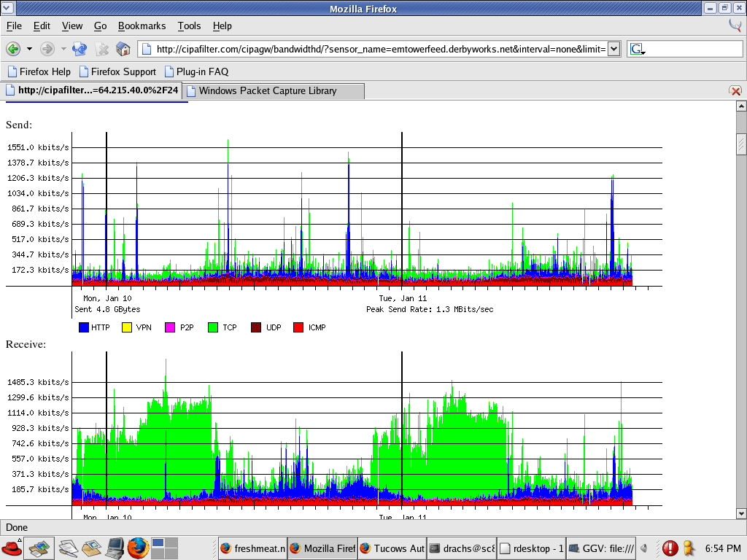Screen dimensions: 747x560
Task: Open the address bar history dropdown
Action: 616,49
